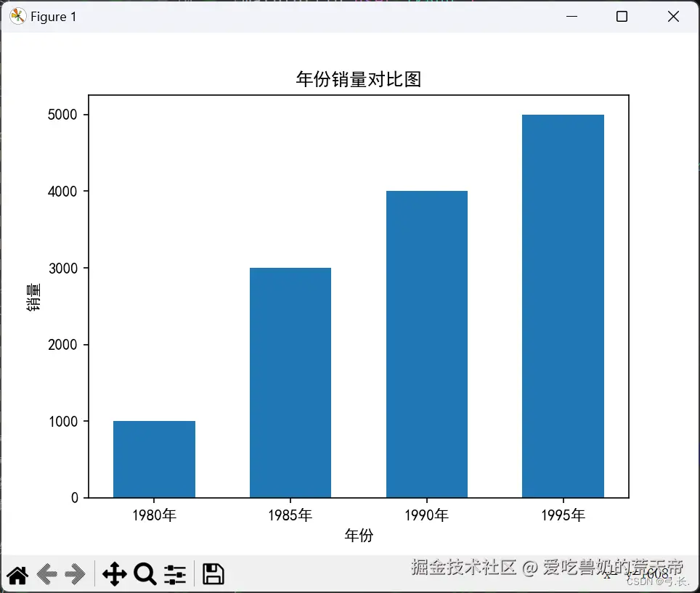Select the Zoom-to-rectangle magnifier tool
This screenshot has height=593, width=700.
[145, 574]
